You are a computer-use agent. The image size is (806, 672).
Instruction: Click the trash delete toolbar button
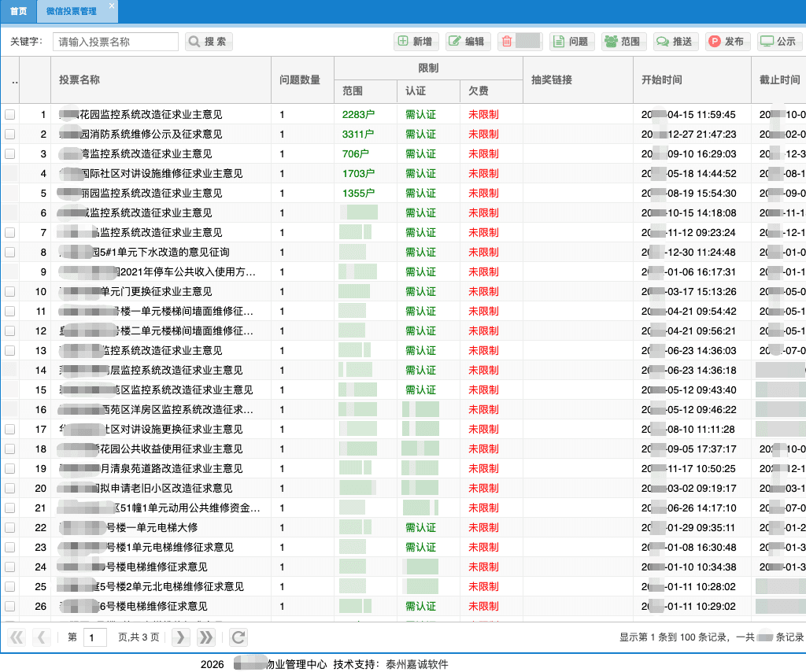point(519,42)
